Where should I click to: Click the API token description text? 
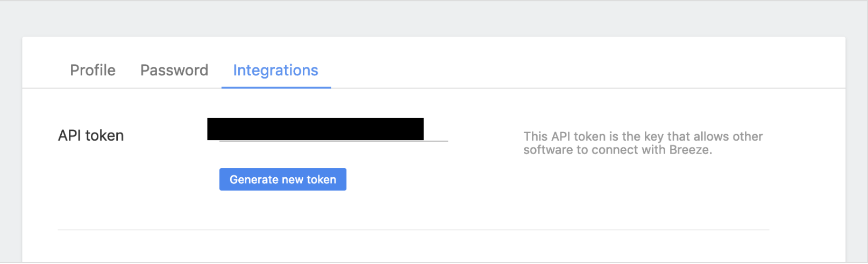pos(643,143)
